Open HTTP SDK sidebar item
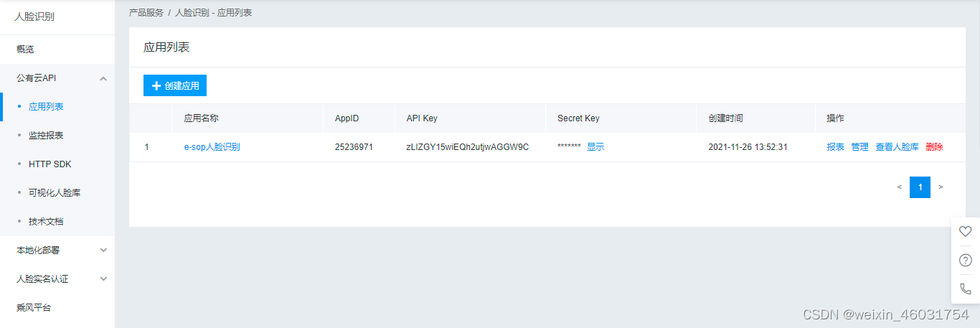The height and width of the screenshot is (328, 980). [50, 164]
